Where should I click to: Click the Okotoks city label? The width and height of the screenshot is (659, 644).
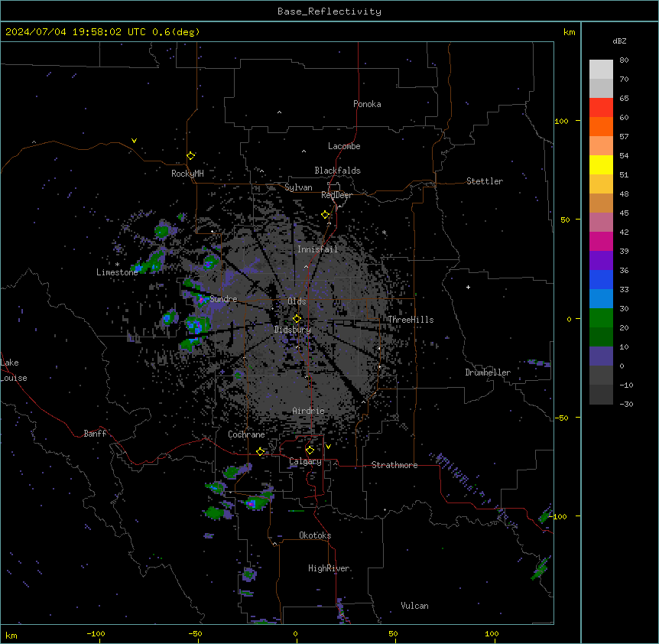[315, 535]
